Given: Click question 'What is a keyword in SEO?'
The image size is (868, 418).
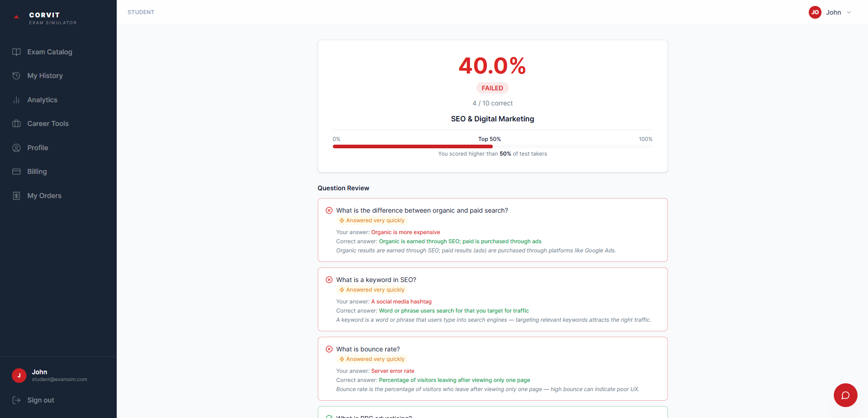Looking at the screenshot, I should click(376, 280).
